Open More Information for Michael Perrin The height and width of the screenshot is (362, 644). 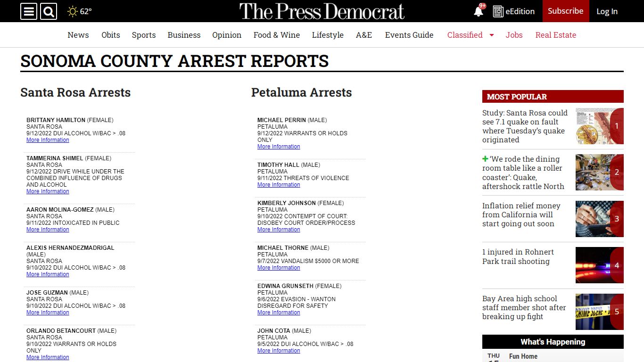pyautogui.click(x=279, y=147)
